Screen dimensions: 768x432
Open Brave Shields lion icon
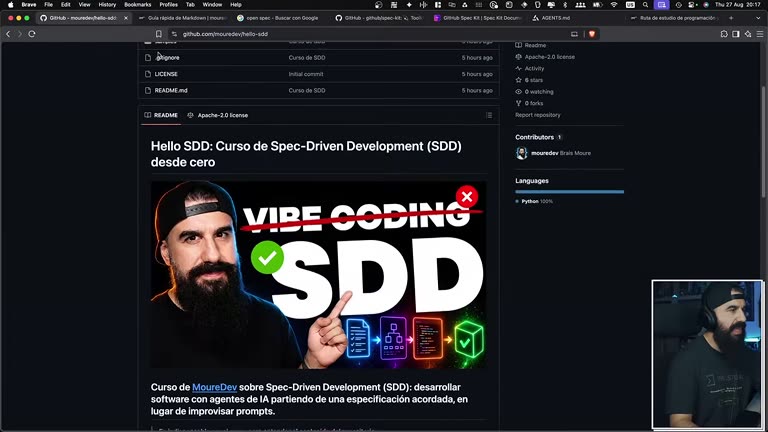(x=592, y=34)
